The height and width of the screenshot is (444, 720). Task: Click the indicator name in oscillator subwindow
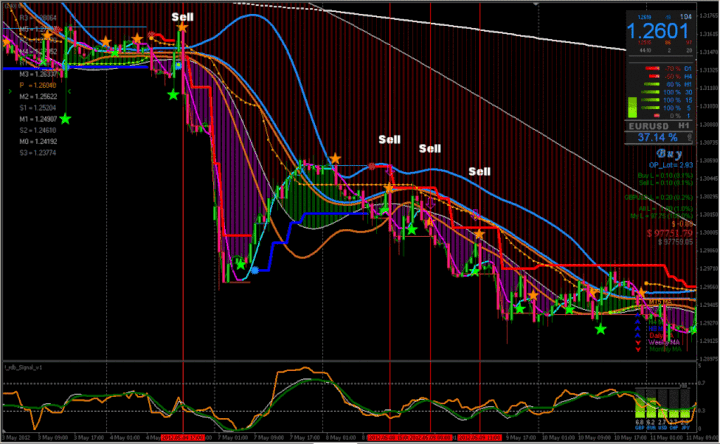click(23, 367)
